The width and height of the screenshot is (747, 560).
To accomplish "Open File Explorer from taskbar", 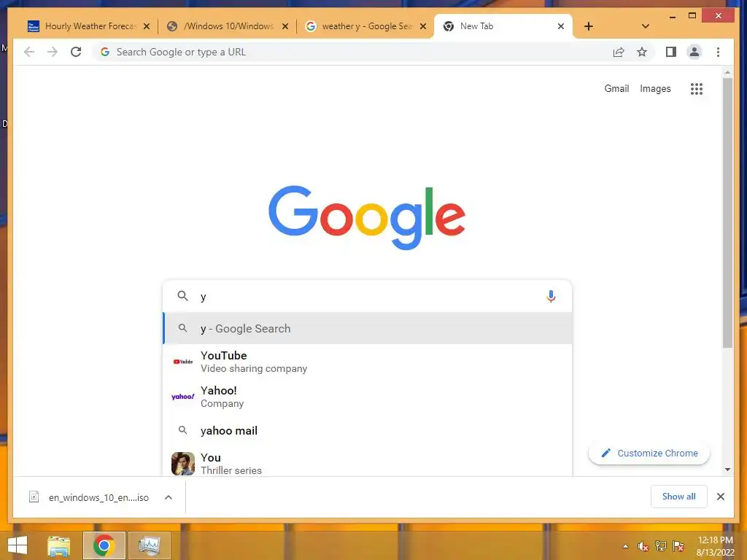I will (59, 545).
